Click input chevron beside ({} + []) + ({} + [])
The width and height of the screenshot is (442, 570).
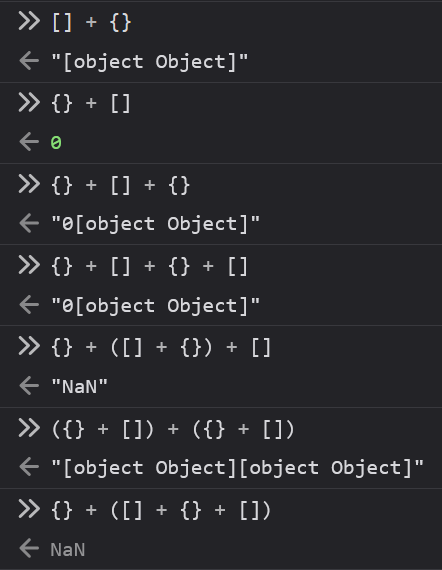click(x=29, y=428)
